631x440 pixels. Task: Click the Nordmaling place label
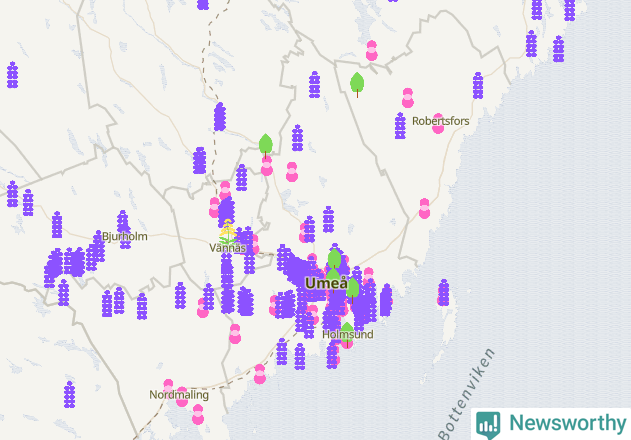179,395
